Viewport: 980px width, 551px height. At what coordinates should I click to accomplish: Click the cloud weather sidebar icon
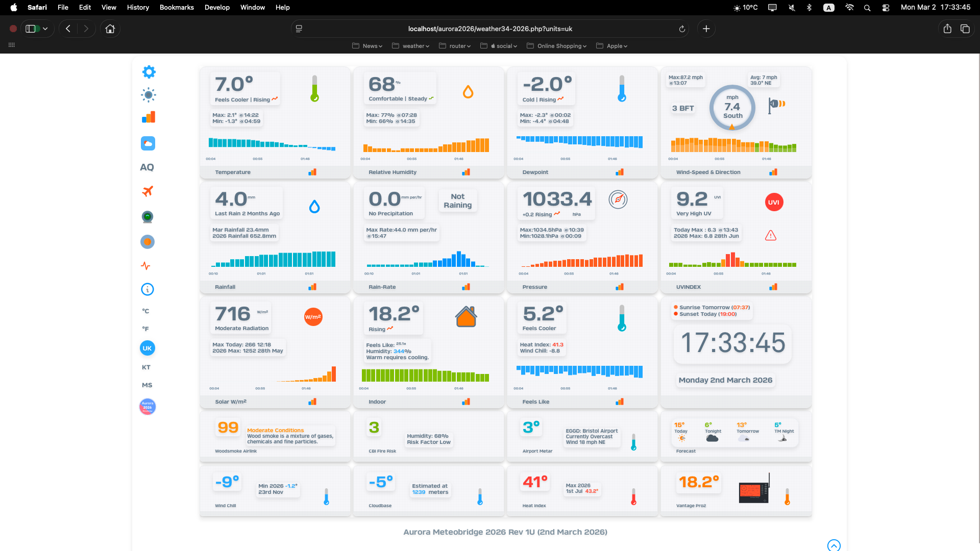[x=148, y=143]
